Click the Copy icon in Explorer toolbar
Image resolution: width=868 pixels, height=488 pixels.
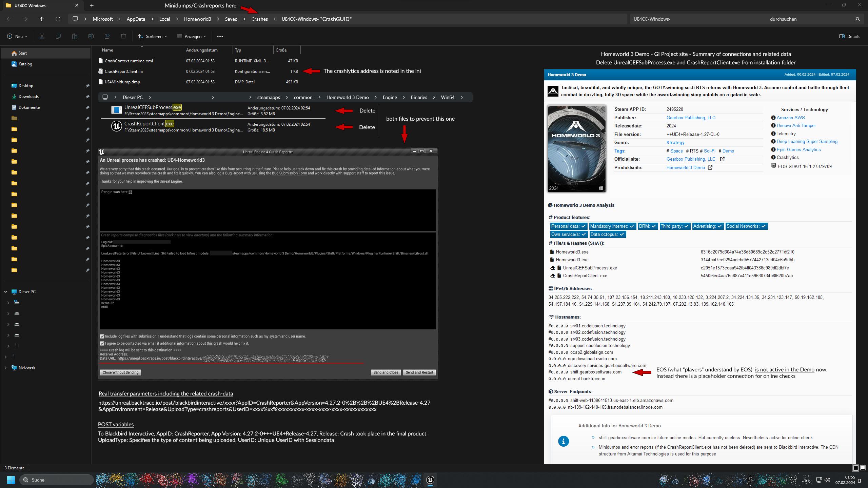pos(58,36)
